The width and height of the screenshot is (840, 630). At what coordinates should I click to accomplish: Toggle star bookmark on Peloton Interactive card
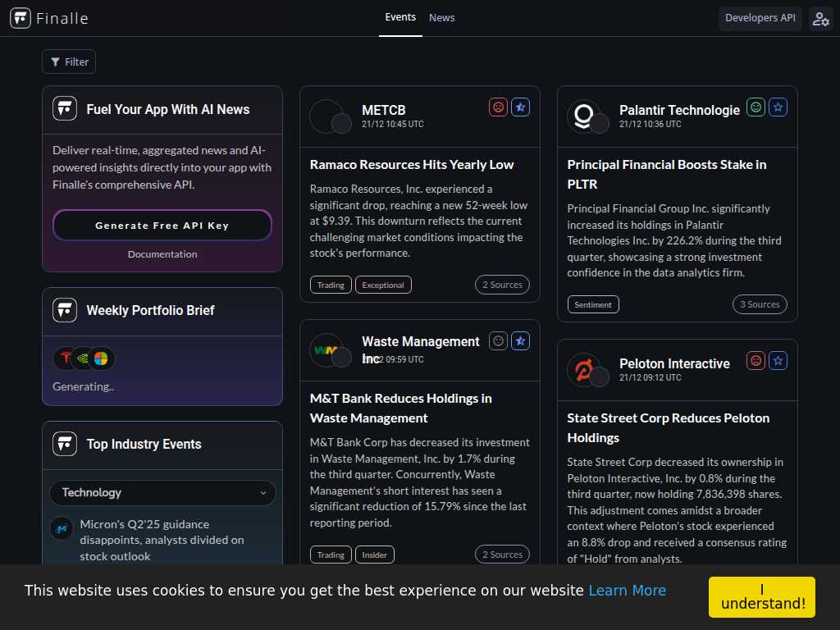778,361
